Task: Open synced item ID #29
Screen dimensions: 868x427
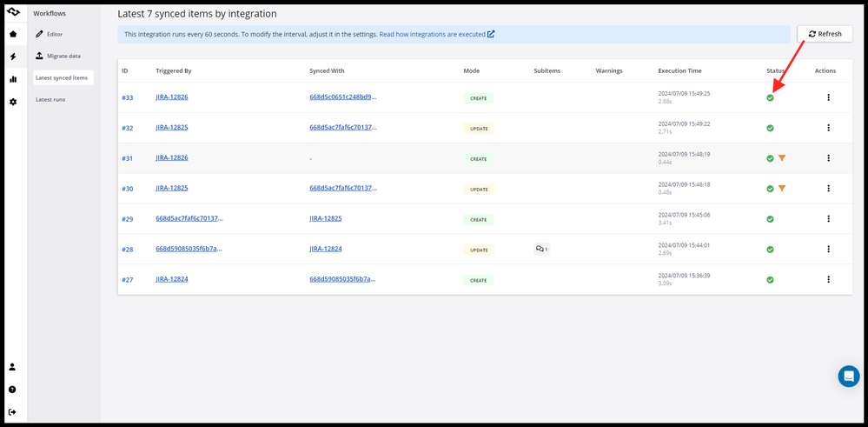Action: 128,219
